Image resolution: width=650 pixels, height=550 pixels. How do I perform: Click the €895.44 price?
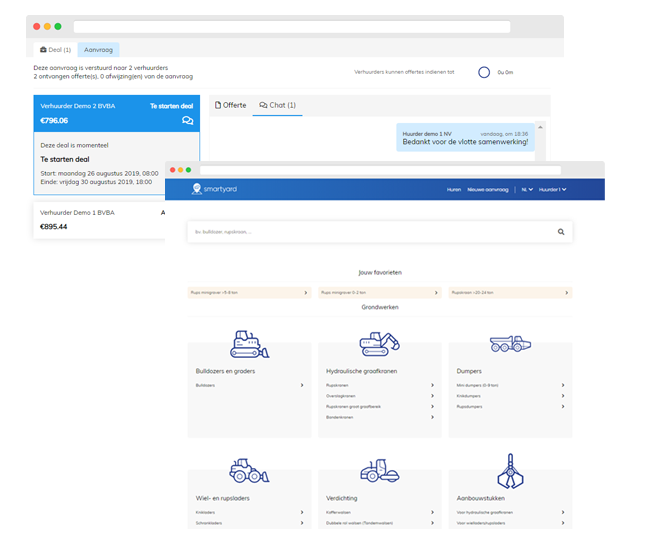(x=53, y=227)
